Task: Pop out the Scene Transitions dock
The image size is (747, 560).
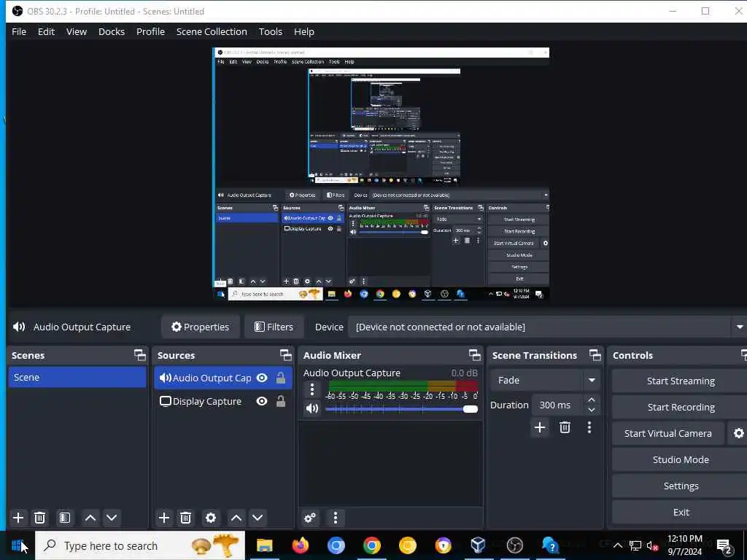Action: pos(595,355)
